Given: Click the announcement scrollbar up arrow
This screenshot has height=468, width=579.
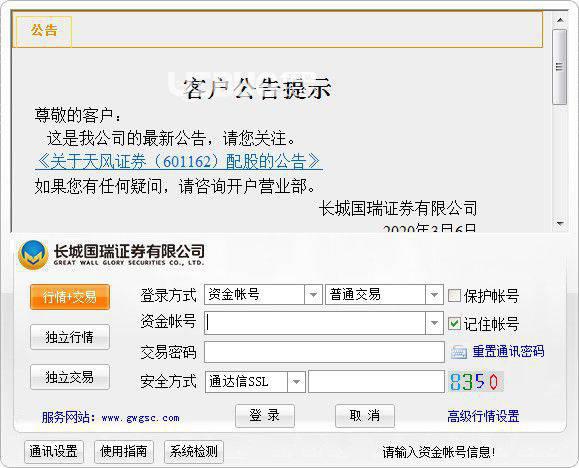Looking at the screenshot, I should click(560, 20).
